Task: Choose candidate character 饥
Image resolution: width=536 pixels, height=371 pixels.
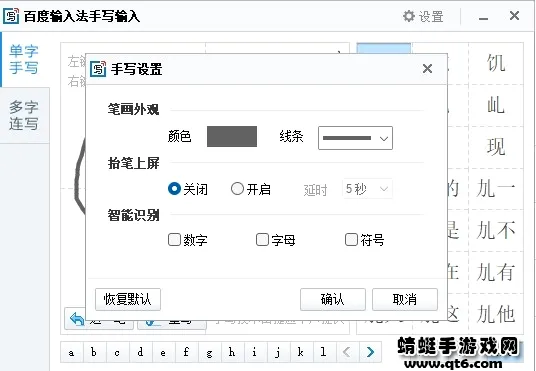Action: point(496,63)
